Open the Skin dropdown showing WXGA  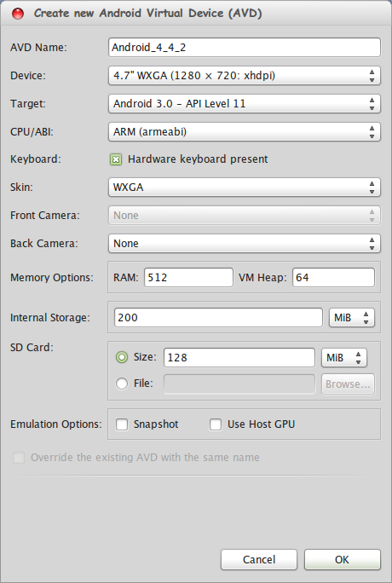click(x=245, y=187)
